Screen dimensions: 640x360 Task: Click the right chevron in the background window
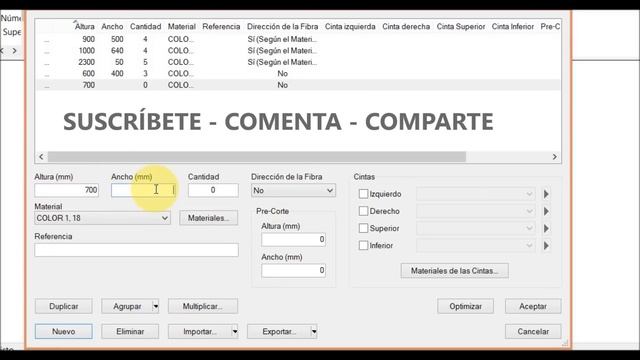click(15, 51)
